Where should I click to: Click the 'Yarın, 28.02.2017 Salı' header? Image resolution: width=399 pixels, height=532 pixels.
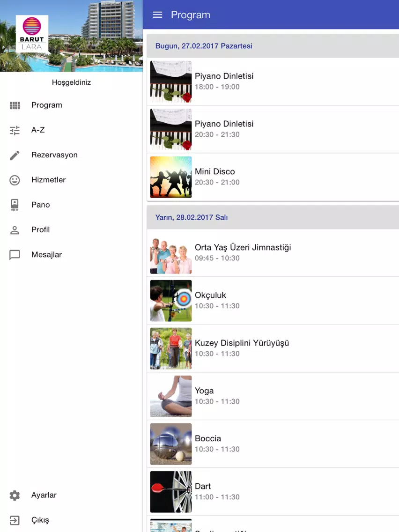pyautogui.click(x=192, y=217)
